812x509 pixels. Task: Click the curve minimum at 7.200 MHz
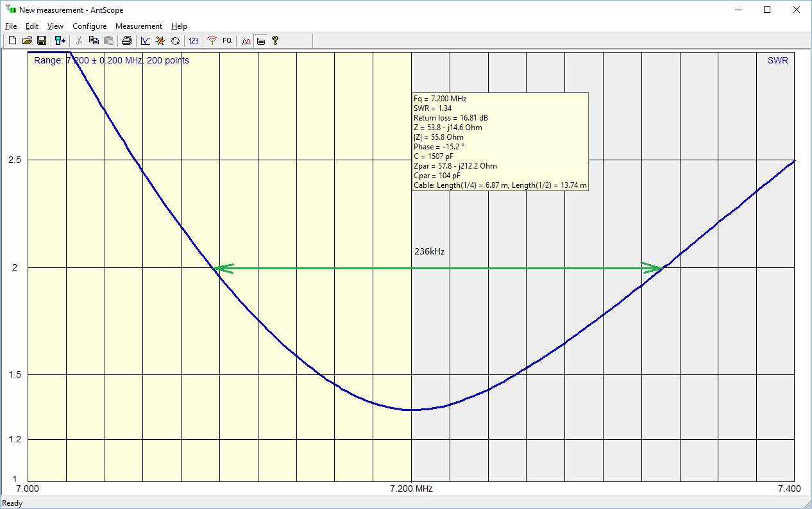(x=411, y=410)
